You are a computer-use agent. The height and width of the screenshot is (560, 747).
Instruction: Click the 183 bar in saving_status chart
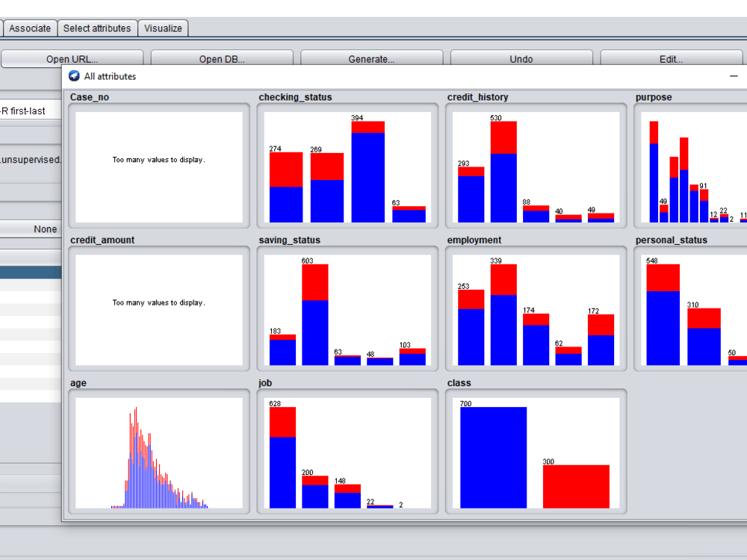pos(282,349)
